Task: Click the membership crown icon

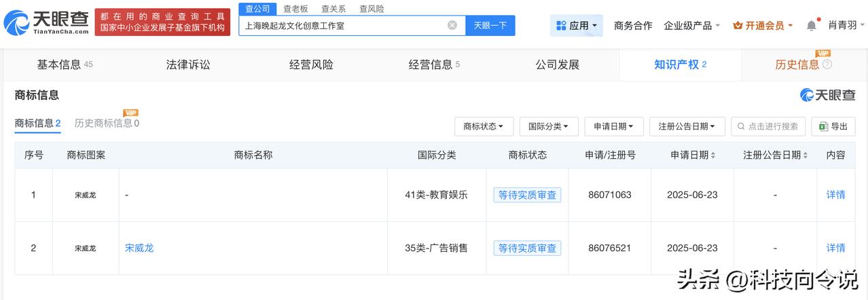Action: pyautogui.click(x=738, y=25)
